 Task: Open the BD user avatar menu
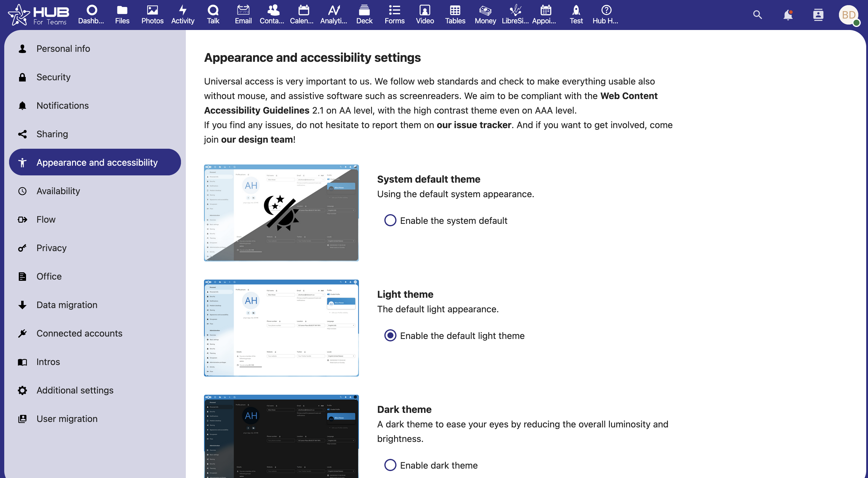tap(848, 15)
